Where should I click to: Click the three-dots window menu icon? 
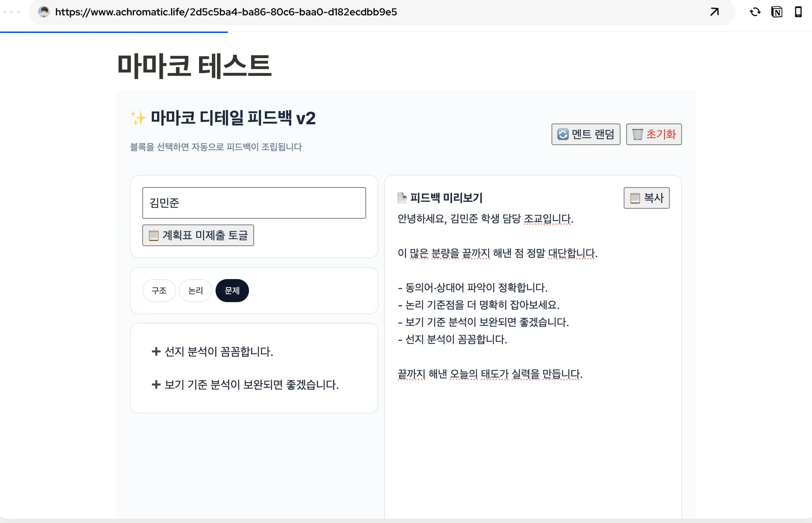pyautogui.click(x=12, y=12)
